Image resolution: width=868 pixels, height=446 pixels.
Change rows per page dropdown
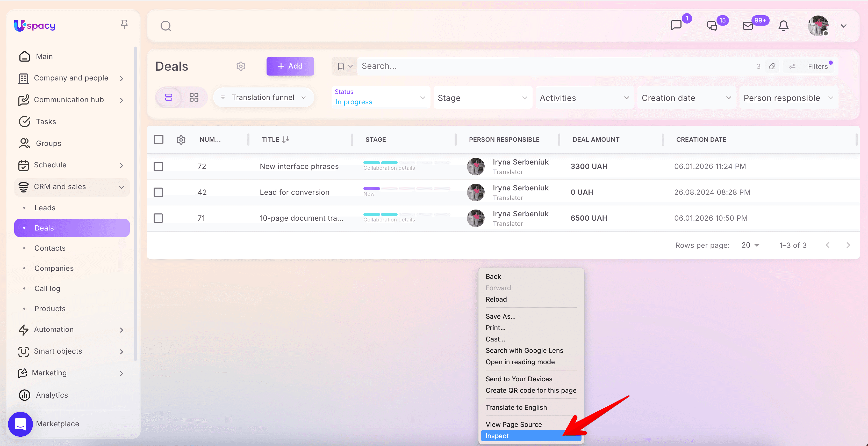click(750, 246)
